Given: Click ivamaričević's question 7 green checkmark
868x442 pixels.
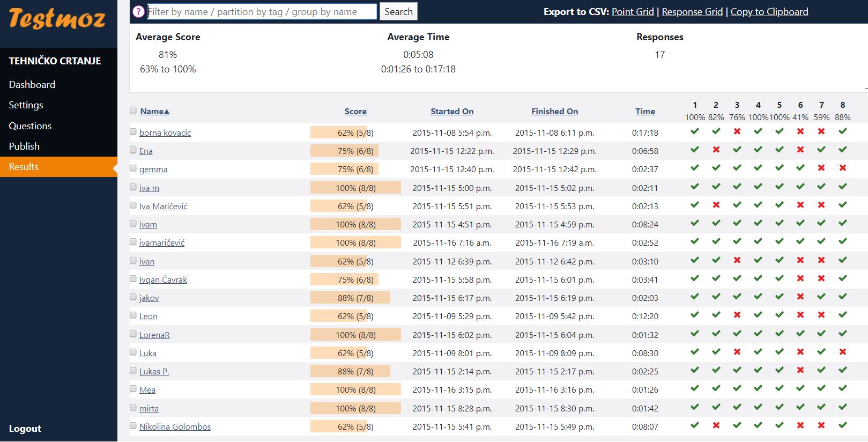Looking at the screenshot, I should 821,241.
